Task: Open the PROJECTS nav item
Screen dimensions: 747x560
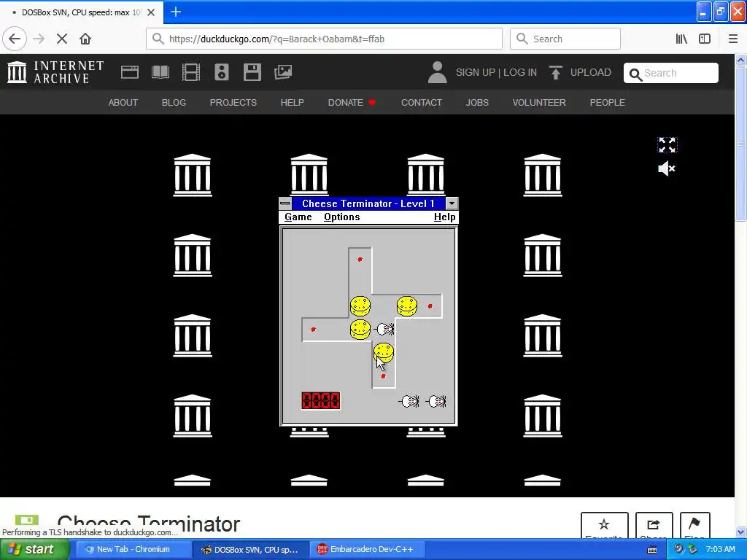Action: pyautogui.click(x=233, y=102)
